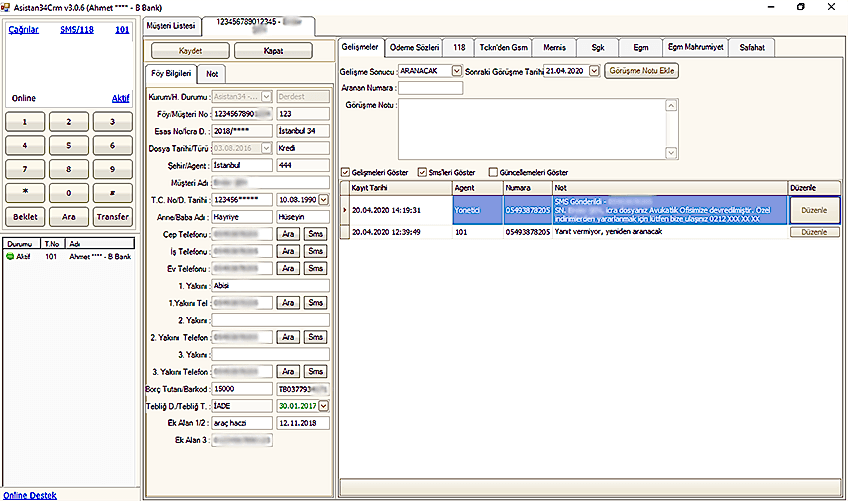The image size is (848, 501).
Task: Switch to the Ödeme Sözleri tab
Action: tap(415, 47)
